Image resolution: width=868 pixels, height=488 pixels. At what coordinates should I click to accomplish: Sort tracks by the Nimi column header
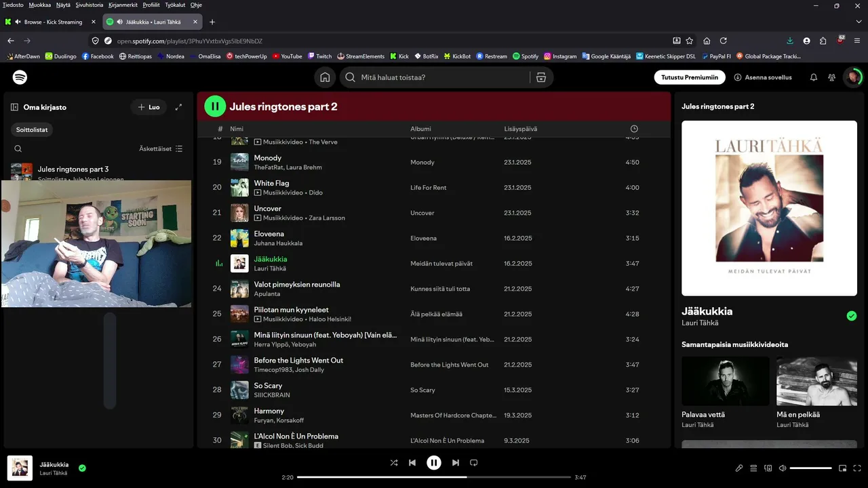tap(237, 129)
